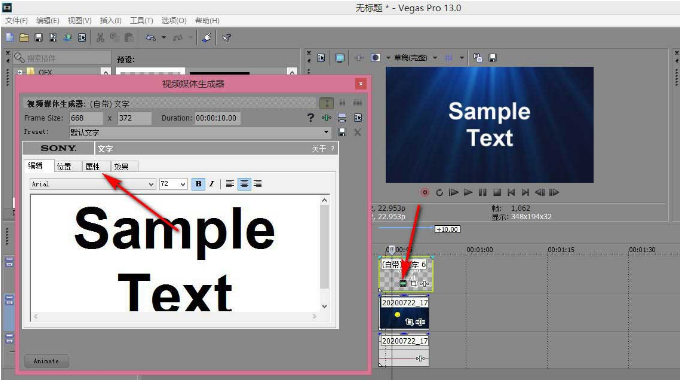Select center text alignment

click(244, 184)
